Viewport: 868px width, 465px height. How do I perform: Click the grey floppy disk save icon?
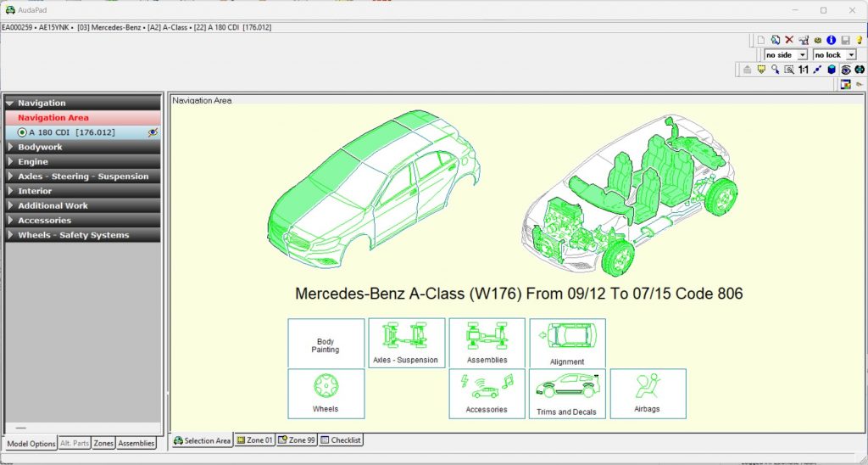[845, 40]
